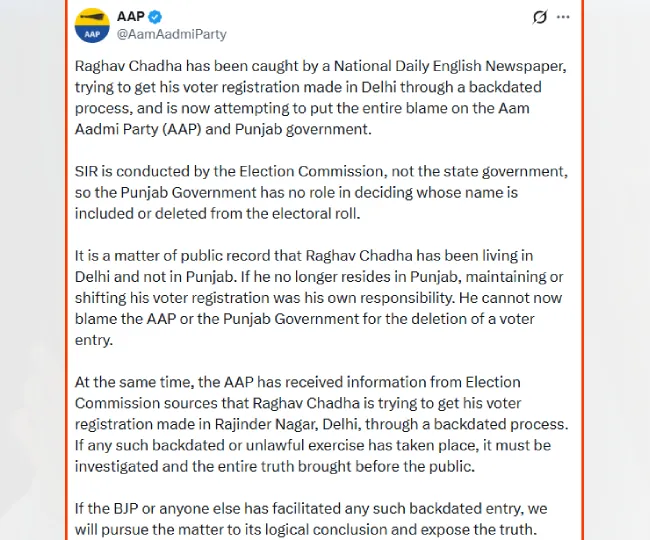Click the paragraph beginning "At the same time"
Image resolution: width=650 pixels, height=540 pixels.
click(321, 424)
